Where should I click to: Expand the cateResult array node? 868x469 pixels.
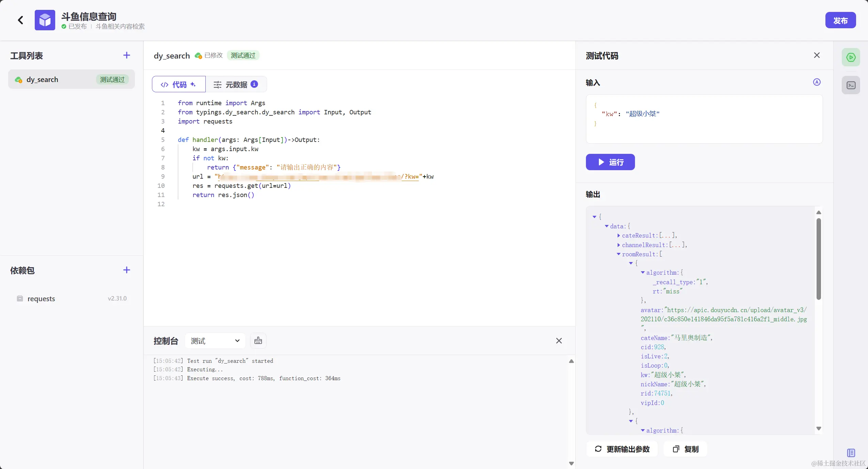tap(618, 236)
